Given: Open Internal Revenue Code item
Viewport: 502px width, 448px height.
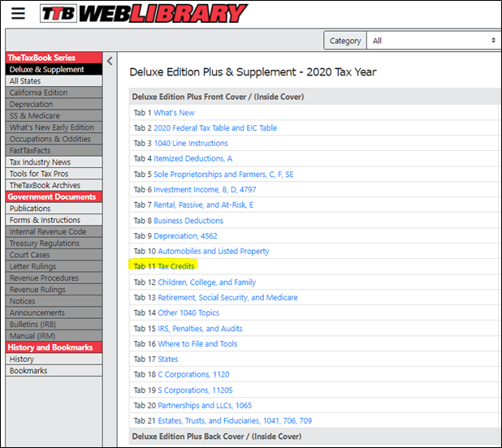Looking at the screenshot, I should (54, 231).
